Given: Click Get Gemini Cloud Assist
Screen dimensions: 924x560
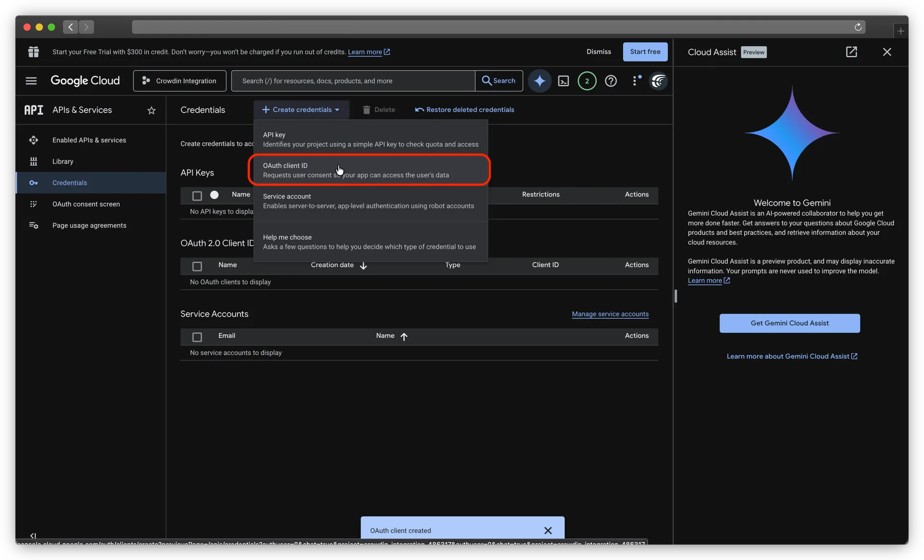Looking at the screenshot, I should [x=789, y=323].
